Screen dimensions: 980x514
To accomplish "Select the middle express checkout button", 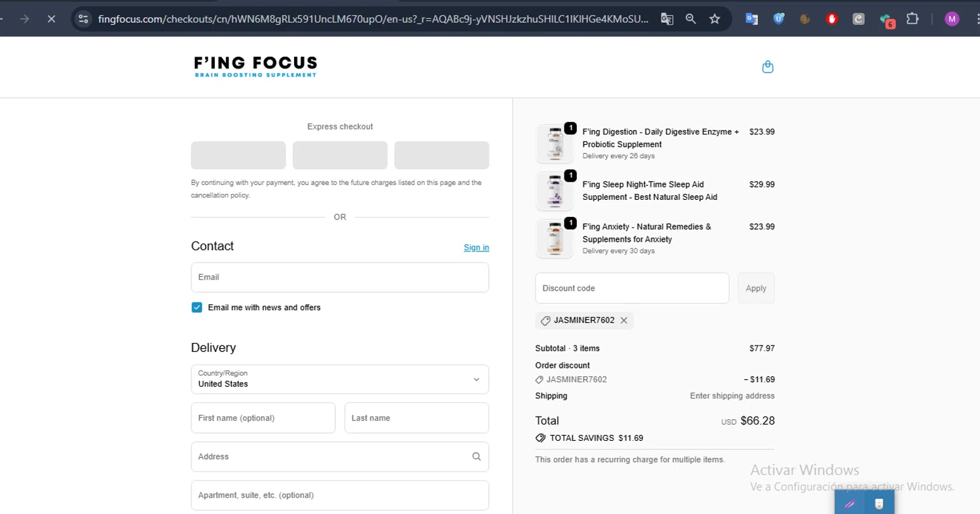I will (340, 155).
